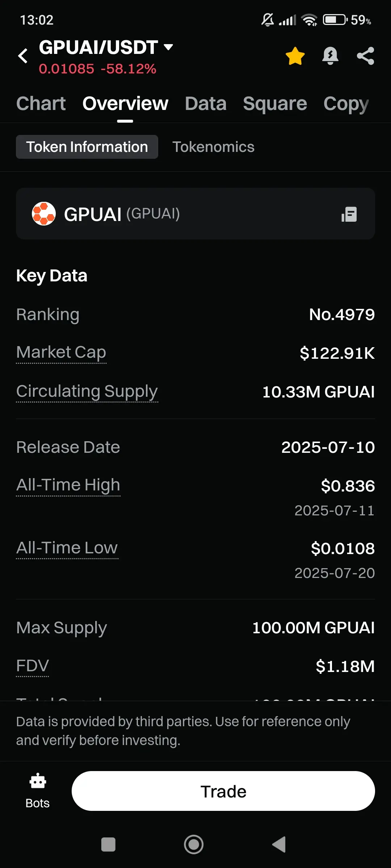This screenshot has height=868, width=391.
Task: Tap the Android back triangle button
Action: [x=279, y=844]
